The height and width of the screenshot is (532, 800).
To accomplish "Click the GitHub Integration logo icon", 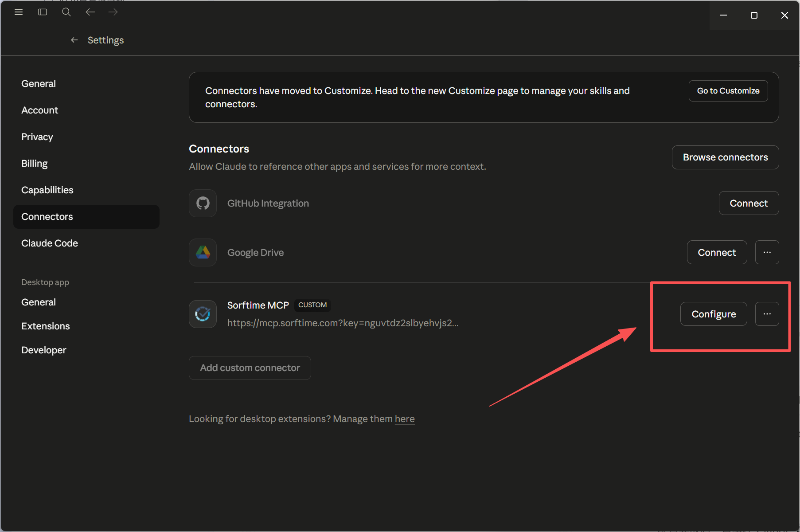I will pos(203,203).
